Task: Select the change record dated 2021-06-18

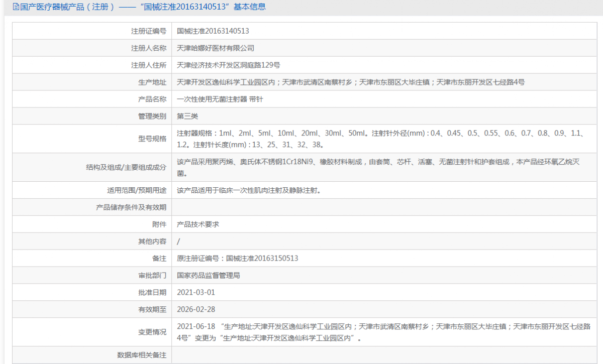Action: click(383, 332)
